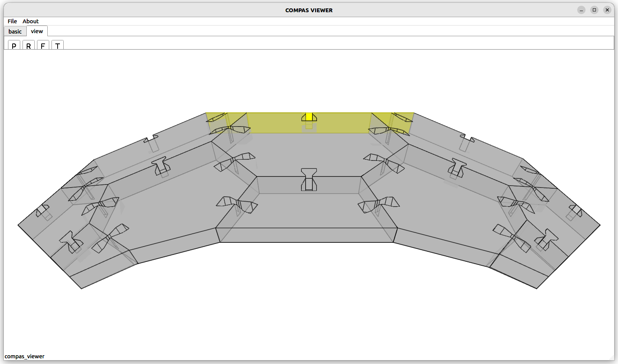Minimize the COMPAS VIEWER window
This screenshot has height=364, width=618.
(x=581, y=10)
